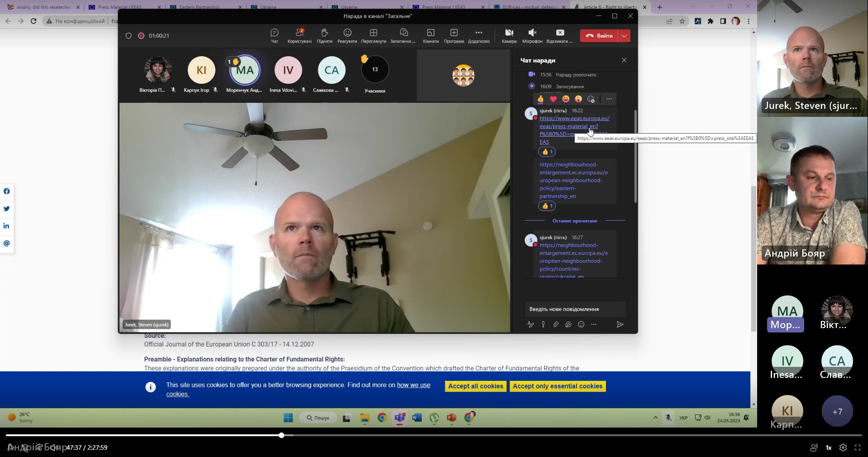
Task: Open the Чат (Chat) icon in meeting toolbar
Action: pos(274,33)
